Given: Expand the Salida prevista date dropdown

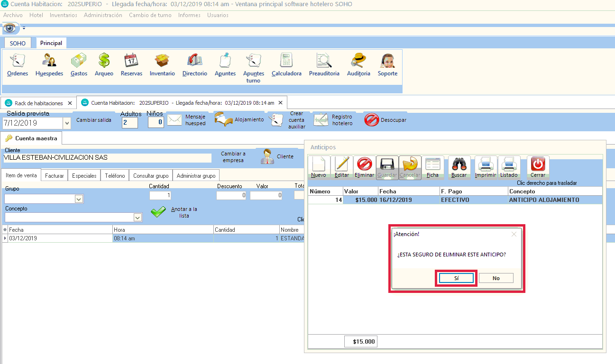Looking at the screenshot, I should pyautogui.click(x=66, y=123).
